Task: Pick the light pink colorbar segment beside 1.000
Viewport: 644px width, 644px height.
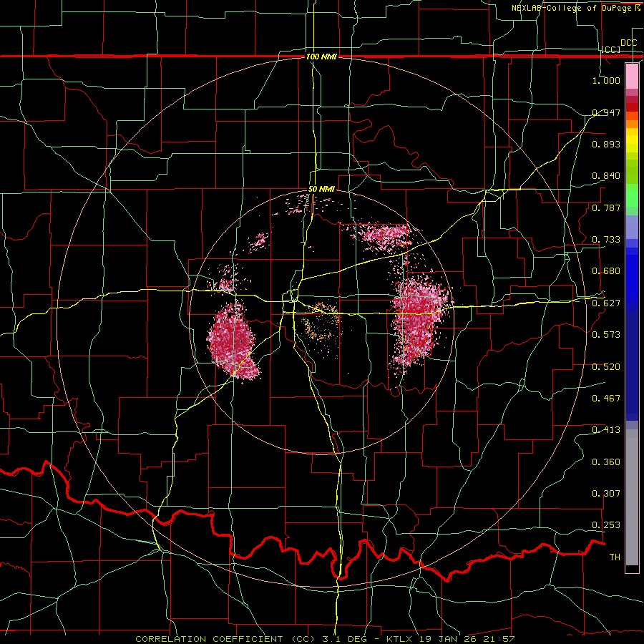Action: (x=632, y=76)
